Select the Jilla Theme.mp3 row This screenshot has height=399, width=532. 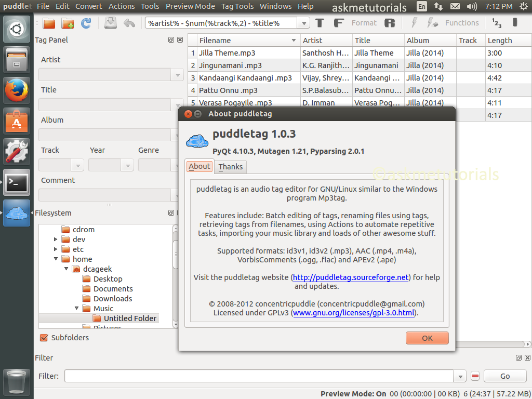(360, 53)
